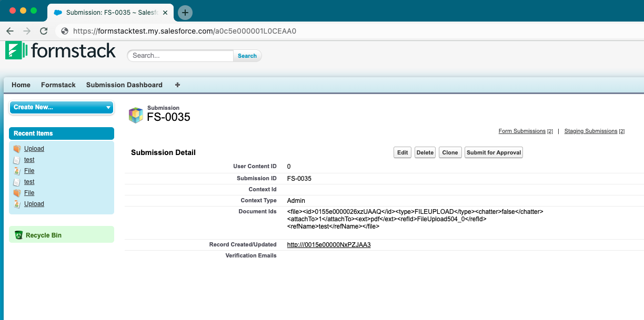This screenshot has height=320, width=644.
Task: Click the Edit button
Action: click(x=402, y=152)
